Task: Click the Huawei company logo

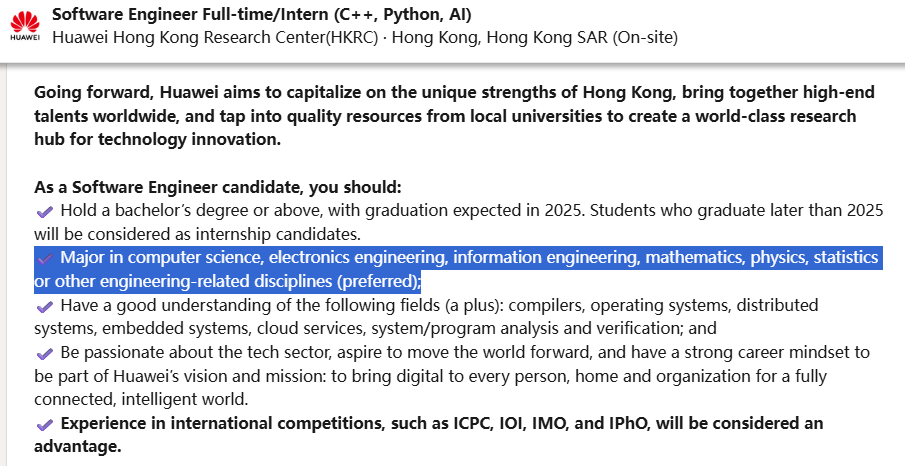Action: (x=25, y=27)
